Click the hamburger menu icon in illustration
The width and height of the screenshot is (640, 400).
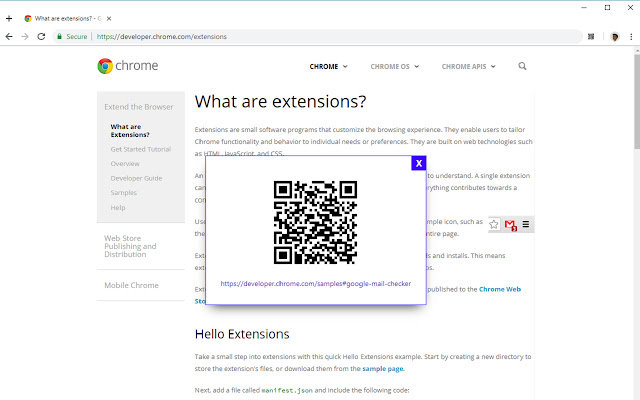(526, 224)
